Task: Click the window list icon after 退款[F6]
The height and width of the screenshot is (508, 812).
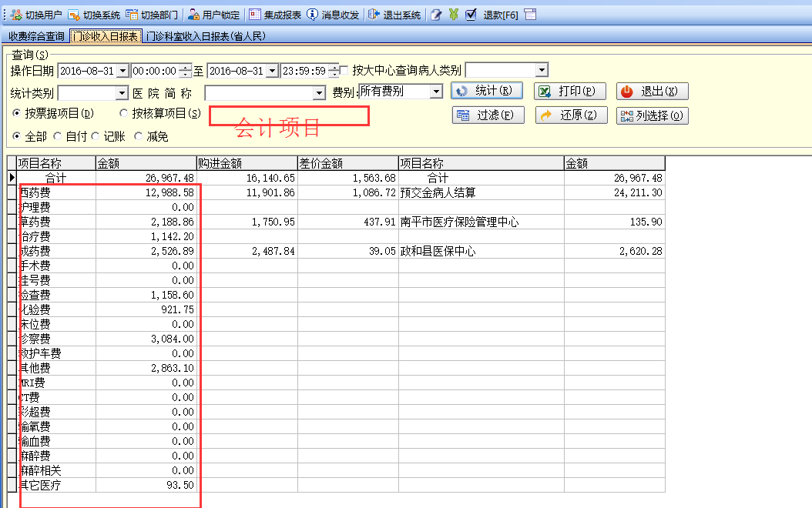Action: pos(530,15)
